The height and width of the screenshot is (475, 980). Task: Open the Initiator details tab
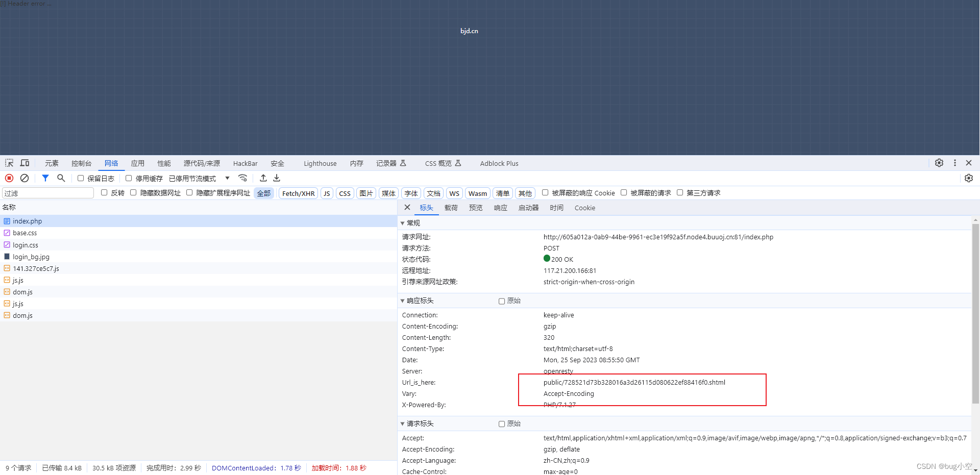(x=529, y=208)
